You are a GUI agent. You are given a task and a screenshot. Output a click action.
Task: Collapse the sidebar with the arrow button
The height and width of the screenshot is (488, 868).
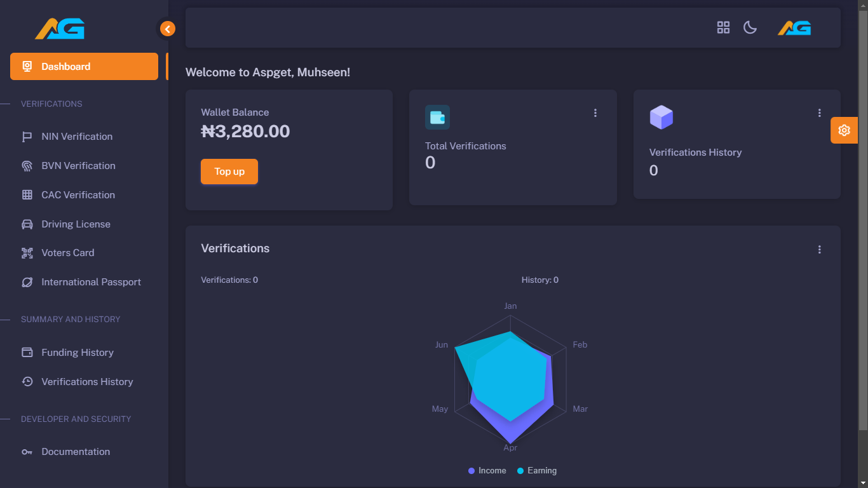167,29
